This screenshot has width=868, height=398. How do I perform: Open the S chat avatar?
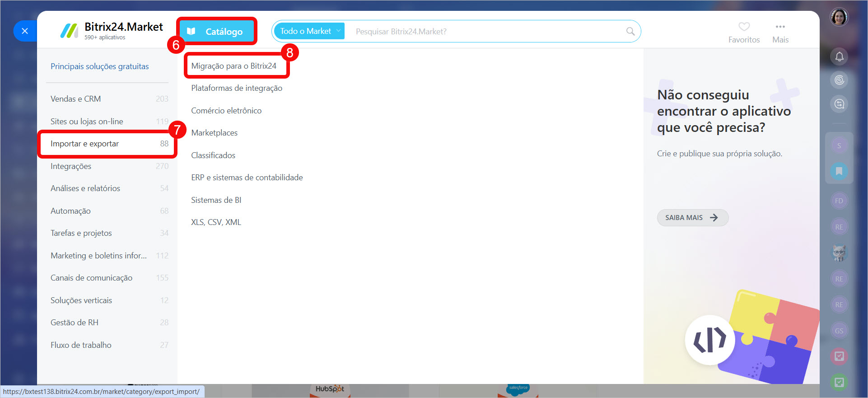coord(839,145)
